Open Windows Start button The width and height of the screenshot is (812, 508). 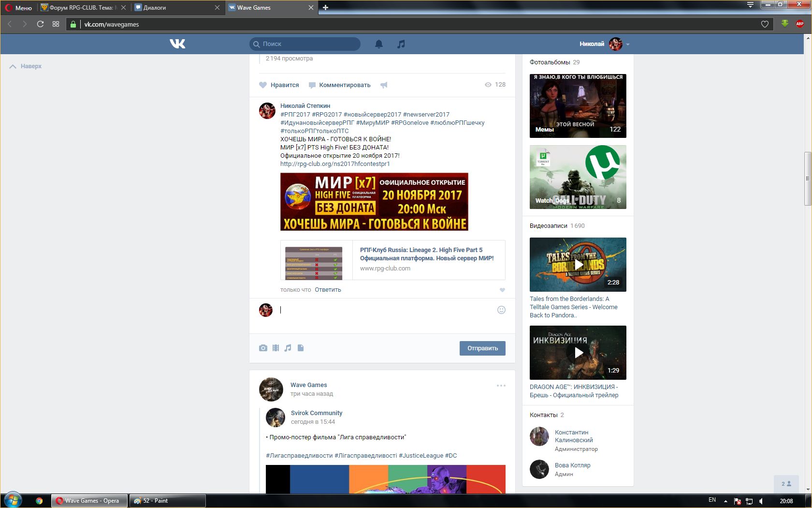point(13,500)
